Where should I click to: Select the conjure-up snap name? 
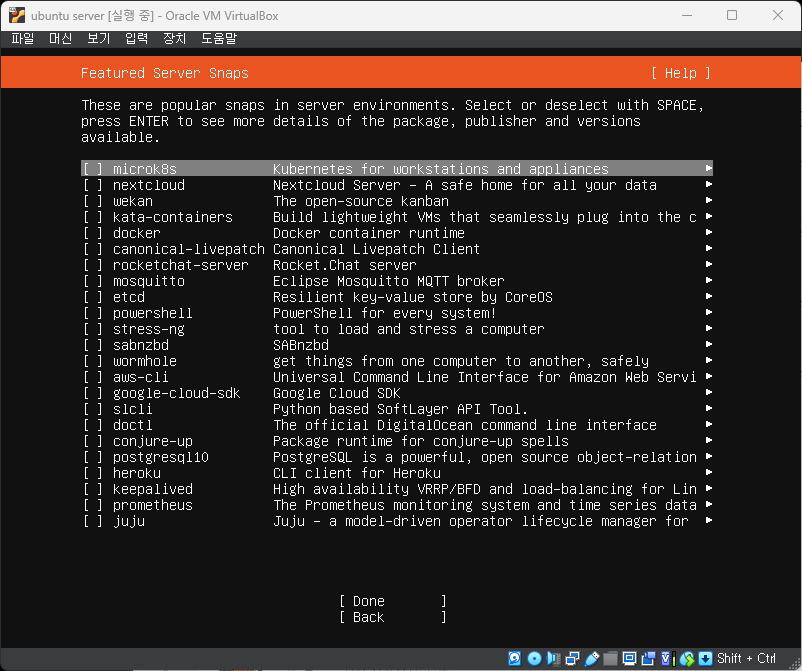[x=152, y=441]
